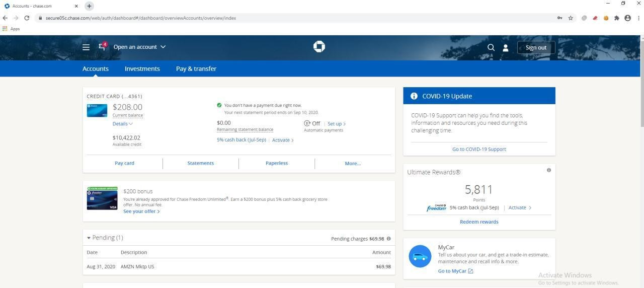644x288 pixels.
Task: Click the credit card image thumbnail
Action: (x=97, y=110)
